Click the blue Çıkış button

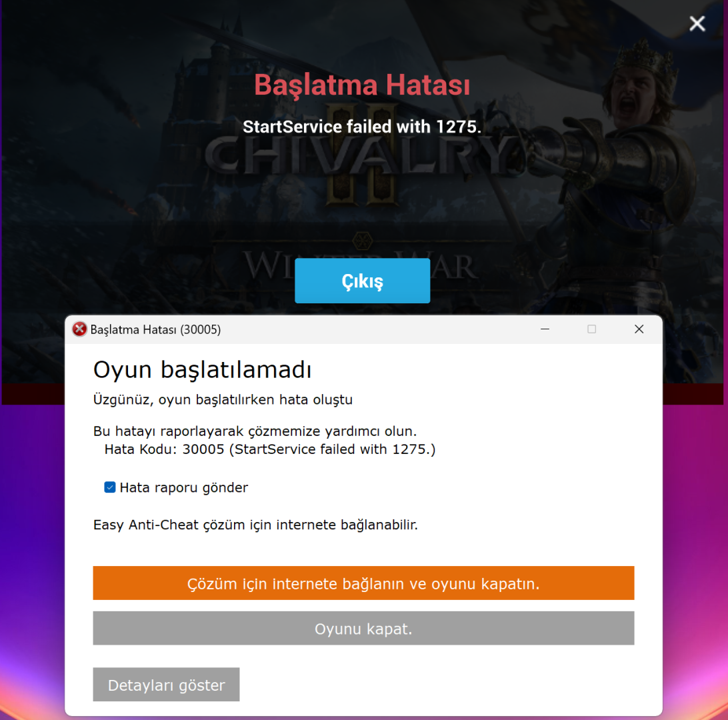click(362, 281)
